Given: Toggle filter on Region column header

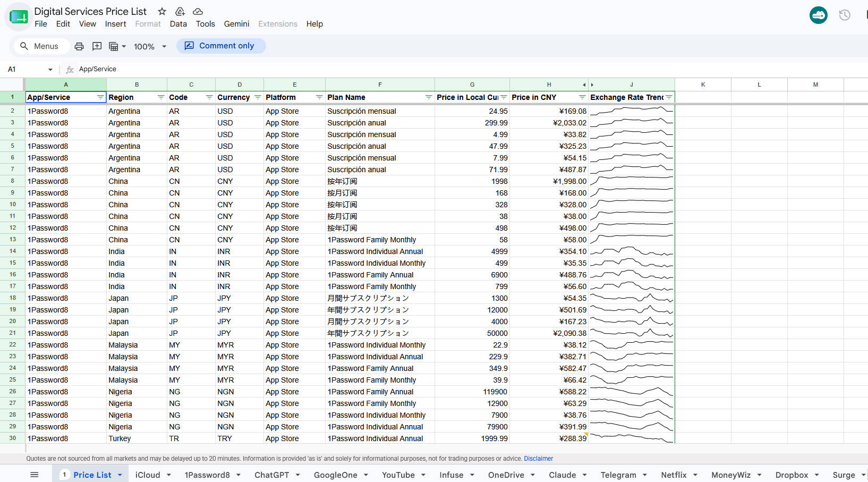Looking at the screenshot, I should tap(161, 97).
